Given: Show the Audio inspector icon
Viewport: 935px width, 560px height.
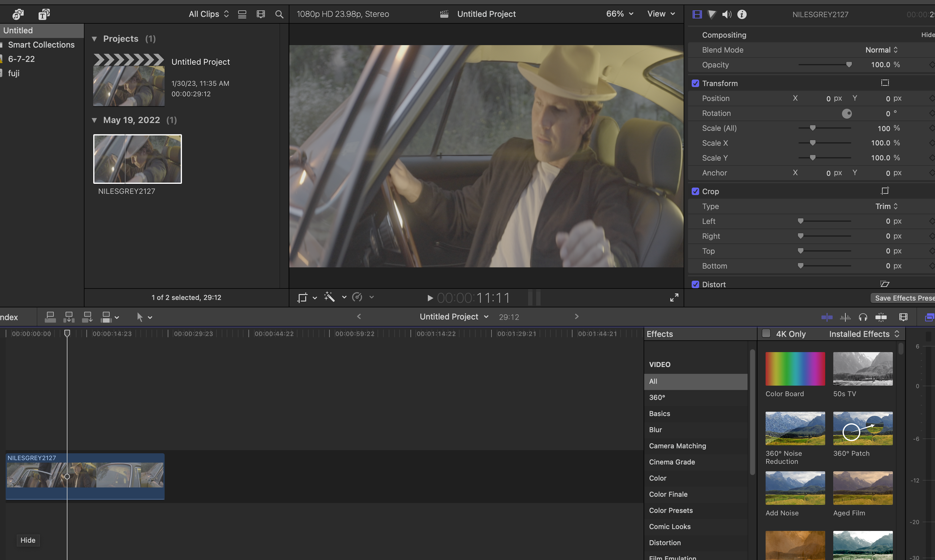Looking at the screenshot, I should 727,14.
